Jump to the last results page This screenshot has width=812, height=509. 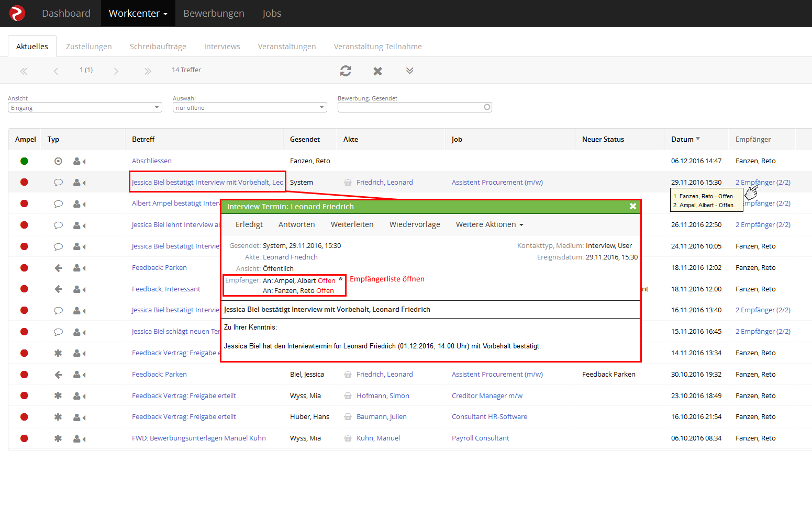[148, 71]
